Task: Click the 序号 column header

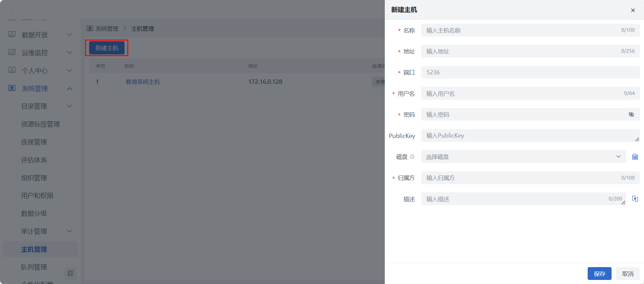Action: click(100, 66)
